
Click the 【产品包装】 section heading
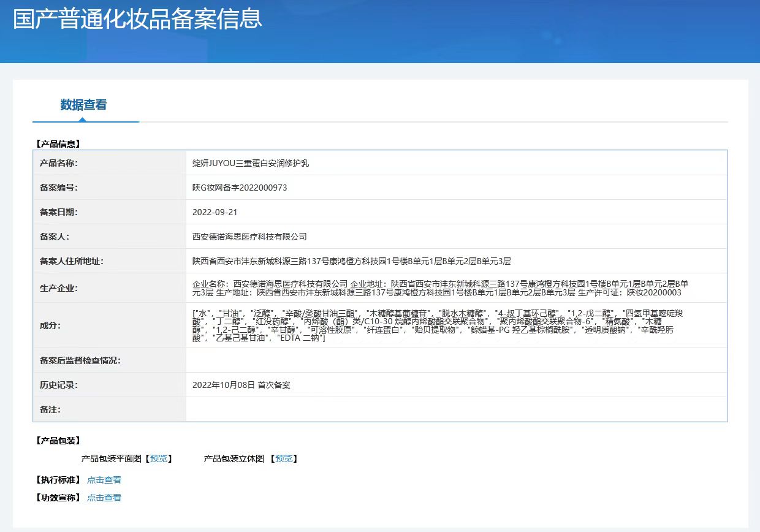coord(59,441)
